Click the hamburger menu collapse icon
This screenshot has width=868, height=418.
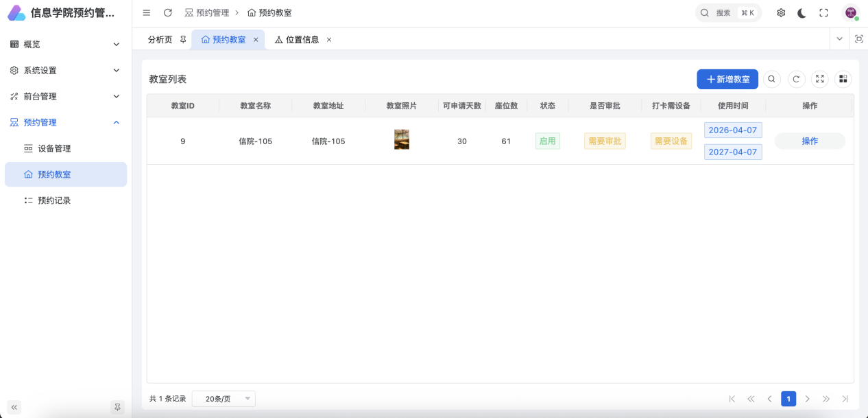tap(146, 13)
